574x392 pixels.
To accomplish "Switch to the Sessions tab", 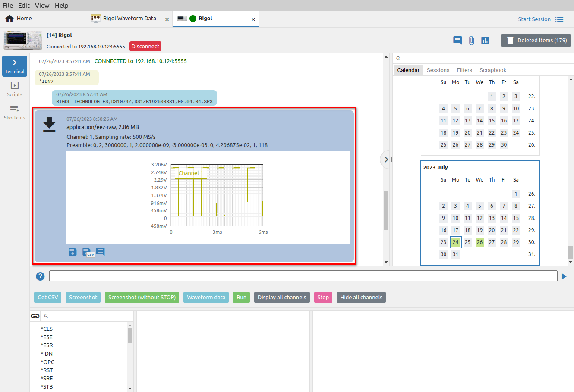I will pyautogui.click(x=438, y=70).
